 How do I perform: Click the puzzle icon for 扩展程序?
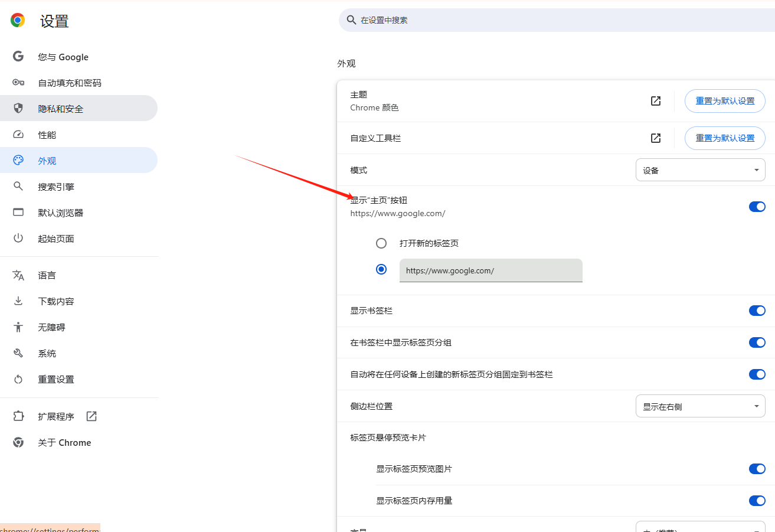18,416
